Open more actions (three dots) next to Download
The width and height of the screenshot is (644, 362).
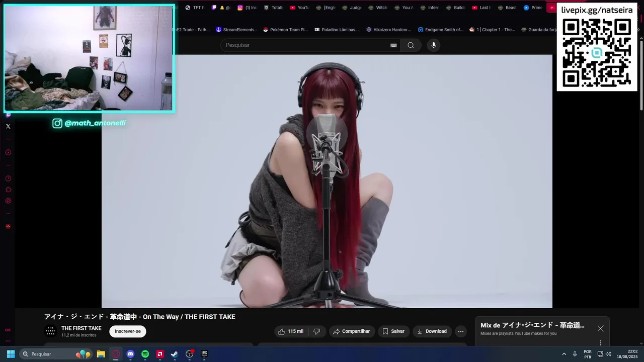460,331
